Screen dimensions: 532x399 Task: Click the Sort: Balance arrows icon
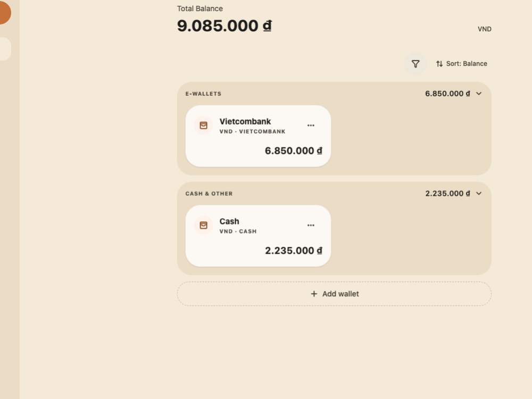click(x=439, y=64)
